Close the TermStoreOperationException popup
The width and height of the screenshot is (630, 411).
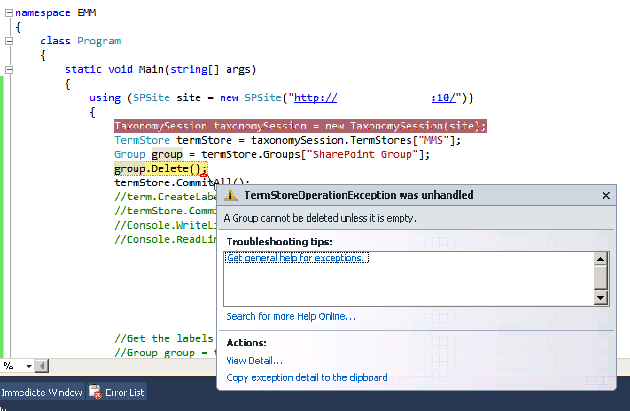pyautogui.click(x=606, y=196)
